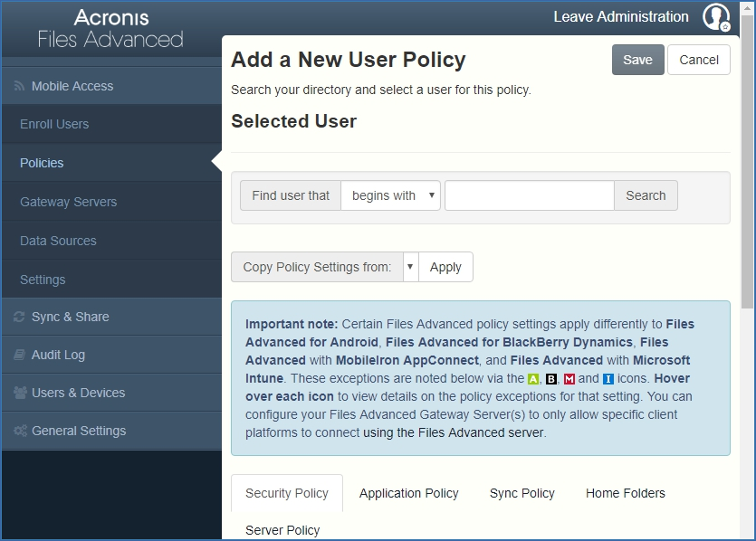Click the user profile avatar icon
This screenshot has width=756, height=541.
pyautogui.click(x=716, y=17)
